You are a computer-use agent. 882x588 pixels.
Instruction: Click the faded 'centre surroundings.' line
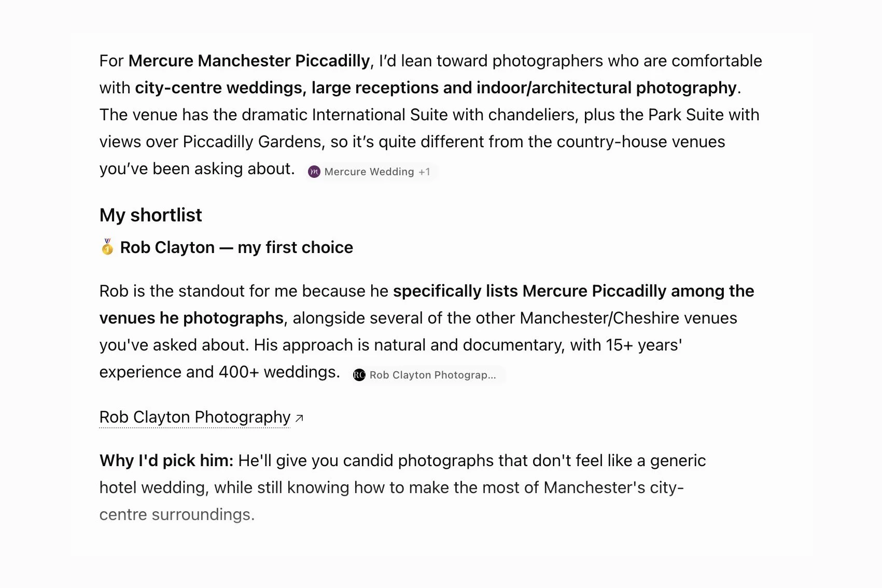[x=177, y=514]
